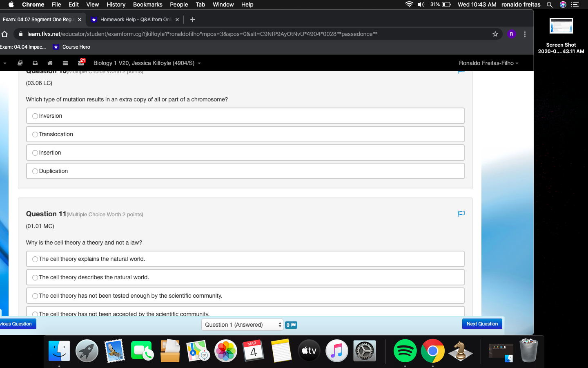This screenshot has height=368, width=588.
Task: Choose 'The cell theory describes the natural world'
Action: pyautogui.click(x=35, y=277)
